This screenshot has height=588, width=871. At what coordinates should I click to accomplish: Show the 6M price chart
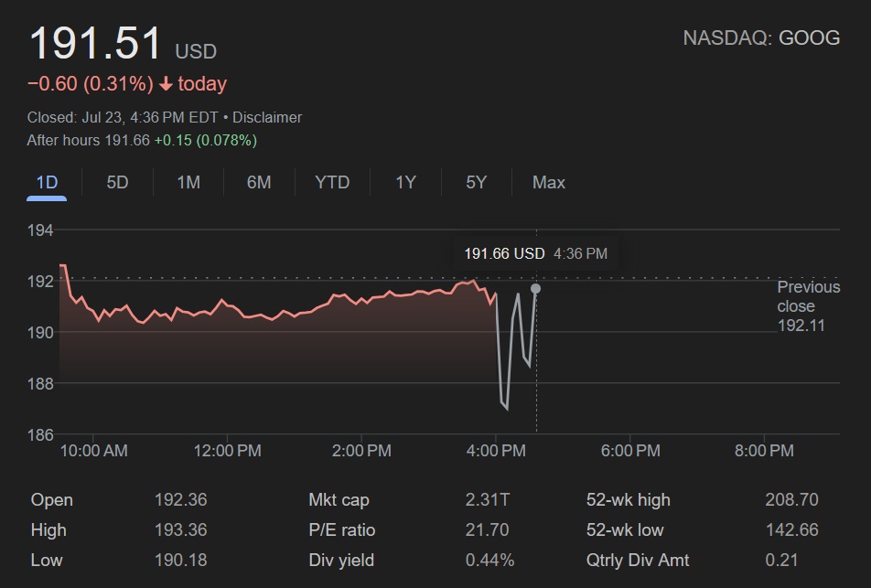259,182
